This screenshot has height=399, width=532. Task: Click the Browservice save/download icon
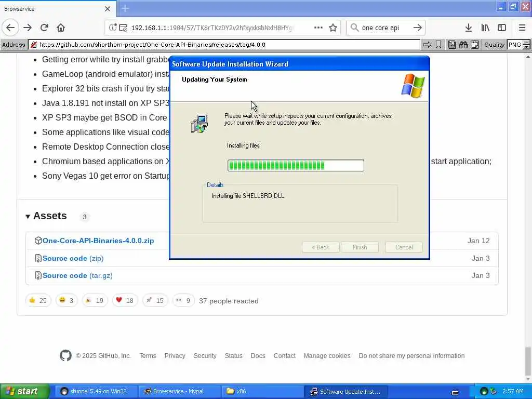tap(452, 45)
